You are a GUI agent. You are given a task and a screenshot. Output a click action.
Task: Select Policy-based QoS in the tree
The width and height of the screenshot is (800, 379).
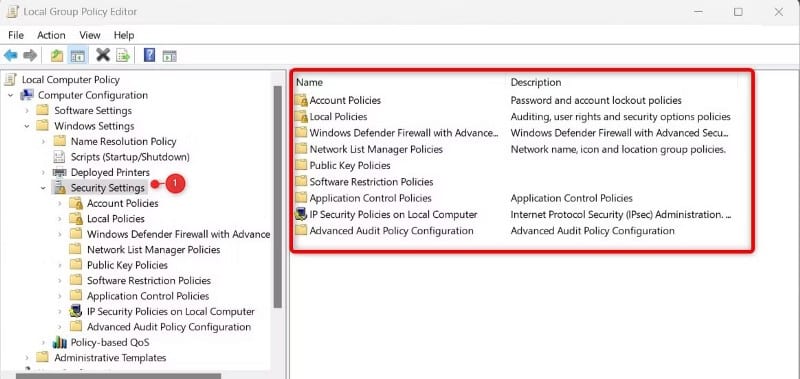tap(110, 342)
